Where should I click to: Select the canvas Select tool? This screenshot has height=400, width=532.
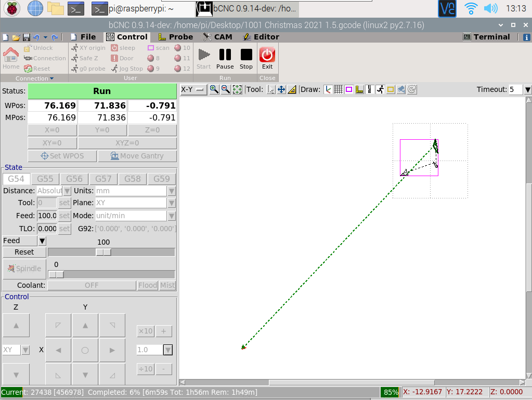(271, 89)
